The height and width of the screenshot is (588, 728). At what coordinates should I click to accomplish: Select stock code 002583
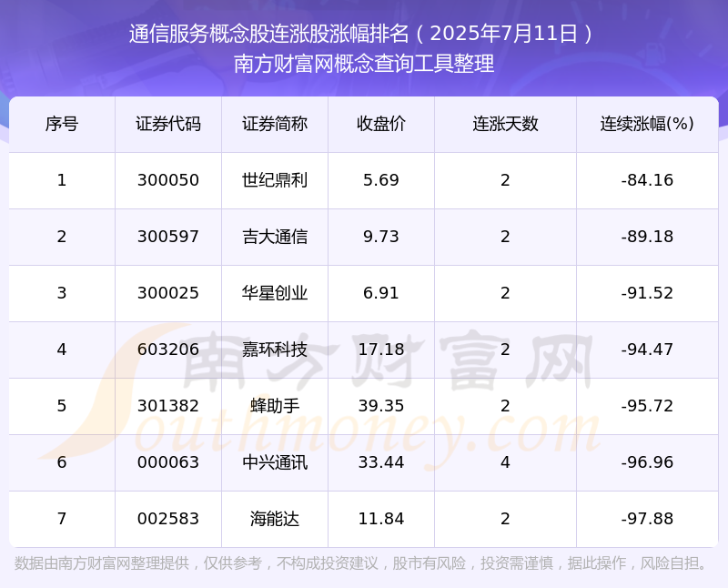pos(168,519)
